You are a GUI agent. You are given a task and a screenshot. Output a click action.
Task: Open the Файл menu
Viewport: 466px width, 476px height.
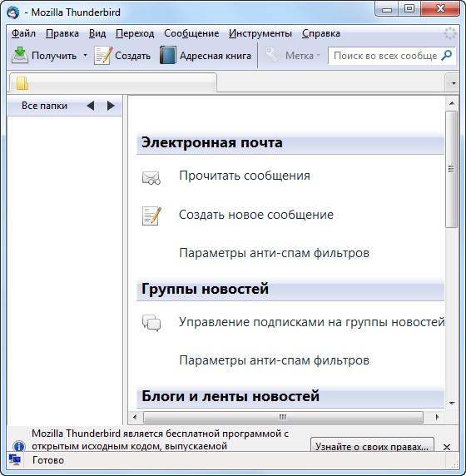point(23,33)
